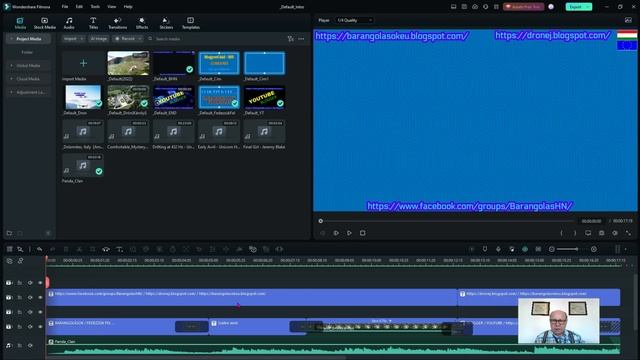
Task: Click the Delete trash icon in timeline toolbar
Action: pos(66,249)
